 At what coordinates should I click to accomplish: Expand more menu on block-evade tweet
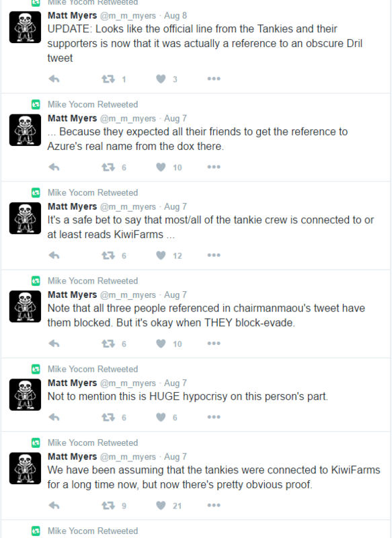pos(214,344)
